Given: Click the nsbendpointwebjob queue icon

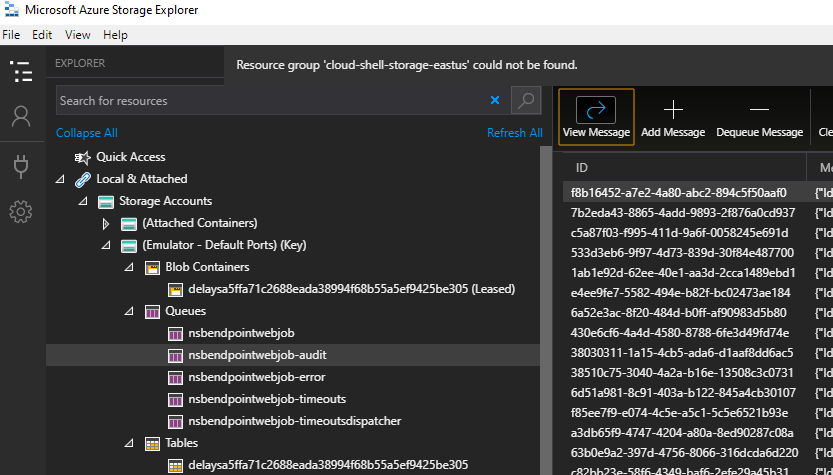Looking at the screenshot, I should tap(175, 334).
